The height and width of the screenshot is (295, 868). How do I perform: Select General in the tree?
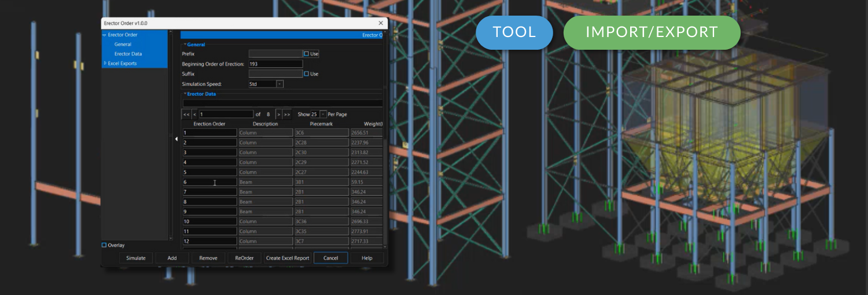(123, 45)
